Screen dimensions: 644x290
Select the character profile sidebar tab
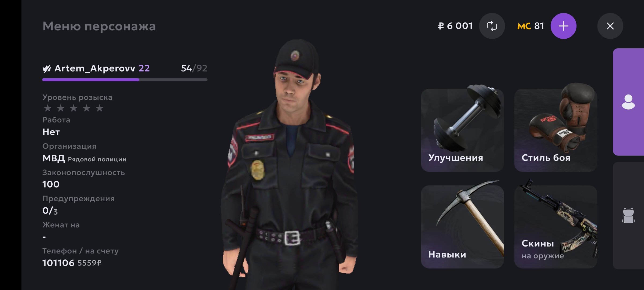(x=628, y=102)
